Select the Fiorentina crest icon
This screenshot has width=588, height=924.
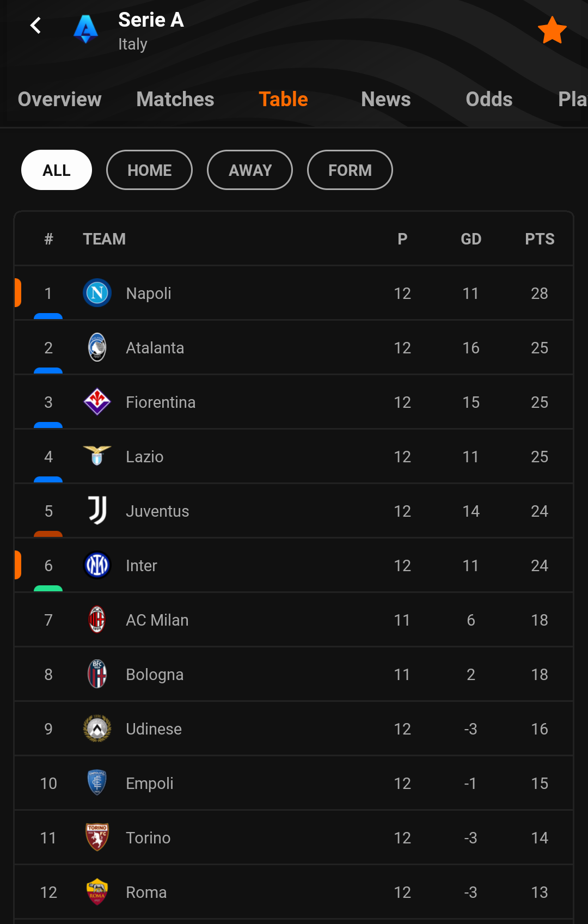tap(97, 402)
